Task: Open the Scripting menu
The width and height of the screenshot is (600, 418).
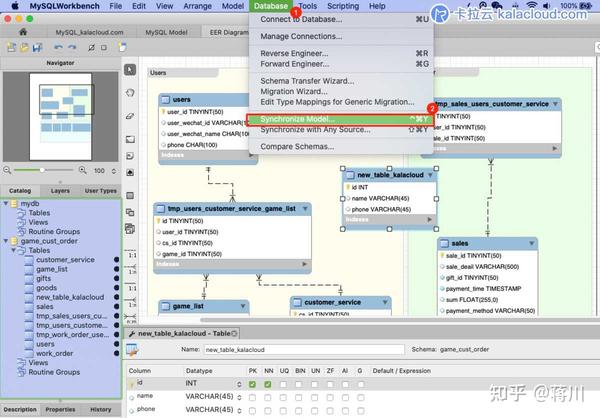Action: click(343, 6)
